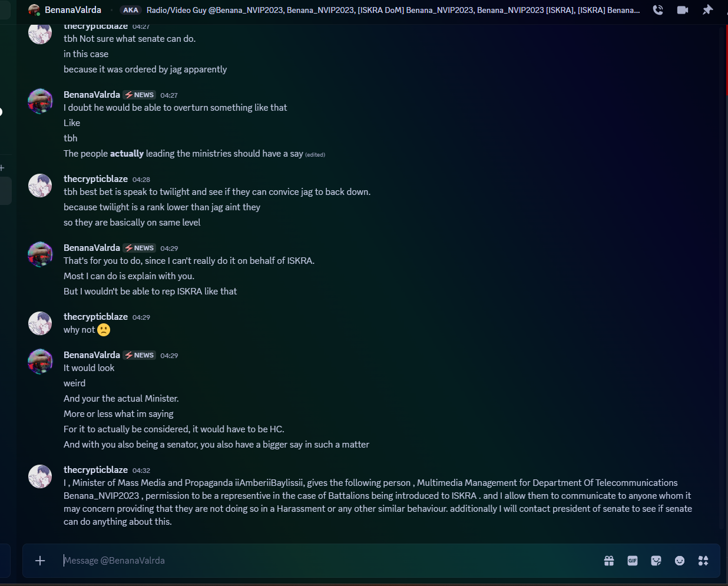Image resolution: width=728 pixels, height=586 pixels.
Task: Click BenanaValrda's avatar at the 04:27 message
Action: pyautogui.click(x=40, y=101)
